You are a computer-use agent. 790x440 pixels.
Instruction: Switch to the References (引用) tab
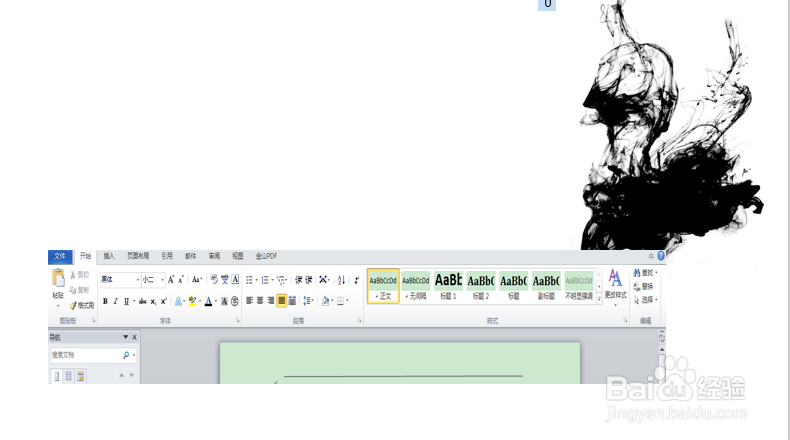click(x=167, y=256)
